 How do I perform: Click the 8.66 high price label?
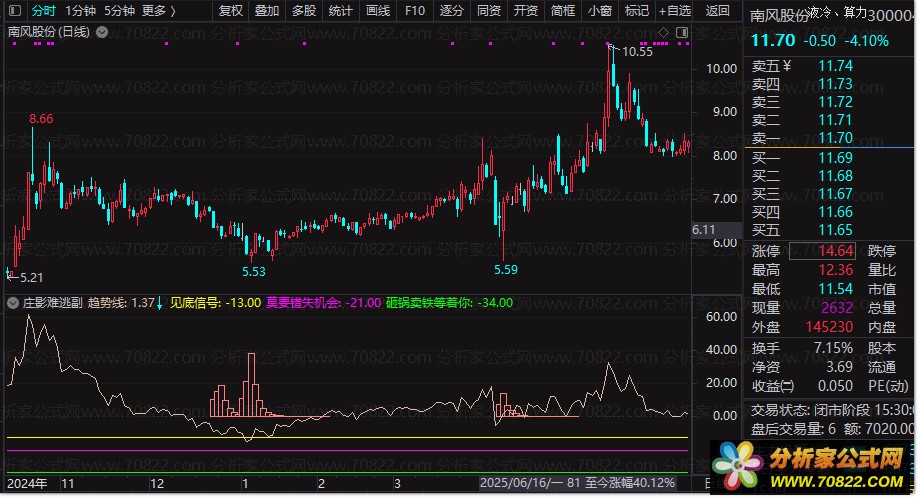41,119
